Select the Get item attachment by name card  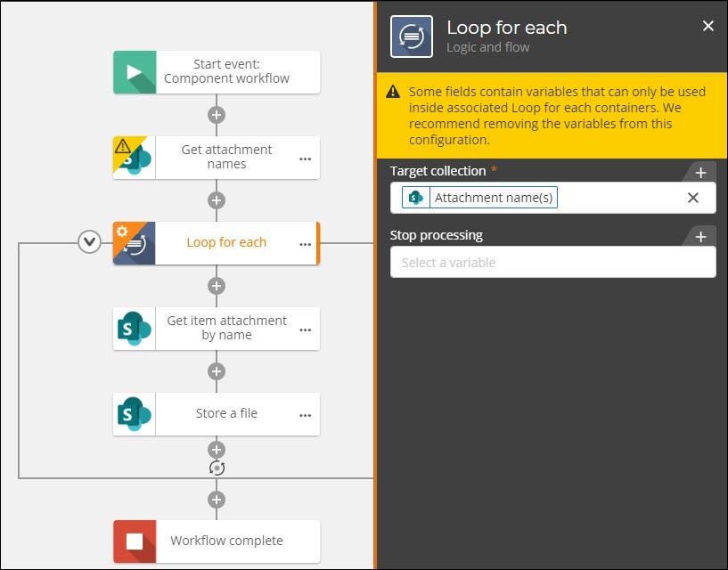(217, 329)
